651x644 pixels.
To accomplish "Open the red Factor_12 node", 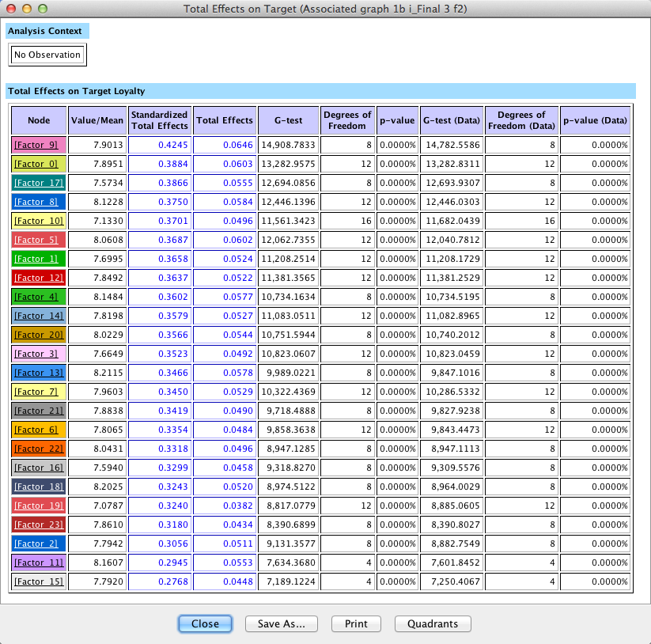I will click(x=38, y=278).
